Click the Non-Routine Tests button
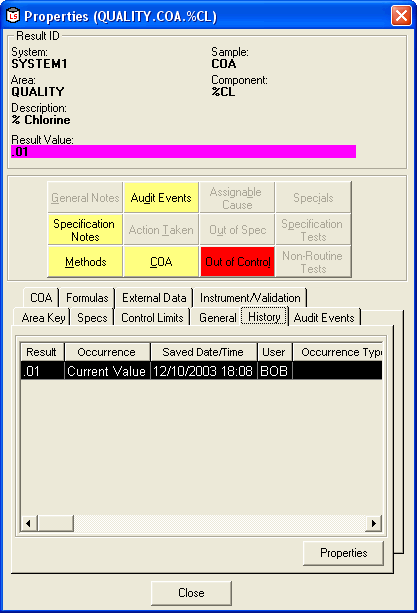417x613 pixels. (x=313, y=262)
